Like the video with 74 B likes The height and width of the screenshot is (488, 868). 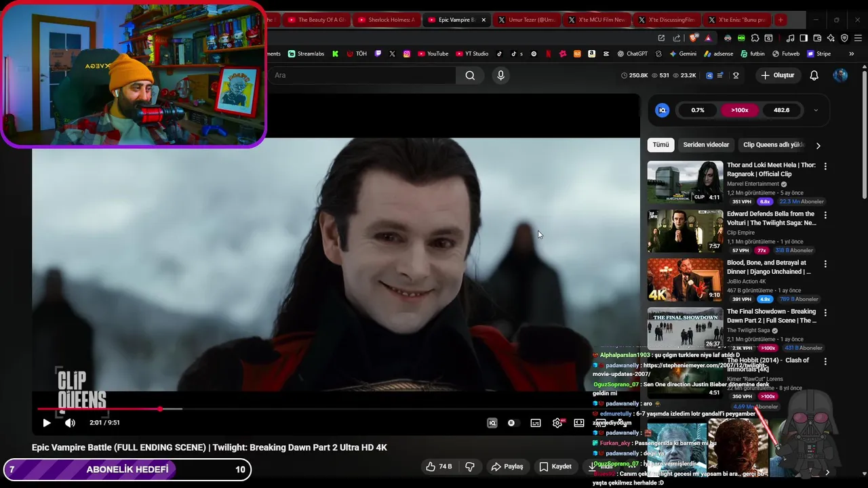(x=438, y=466)
